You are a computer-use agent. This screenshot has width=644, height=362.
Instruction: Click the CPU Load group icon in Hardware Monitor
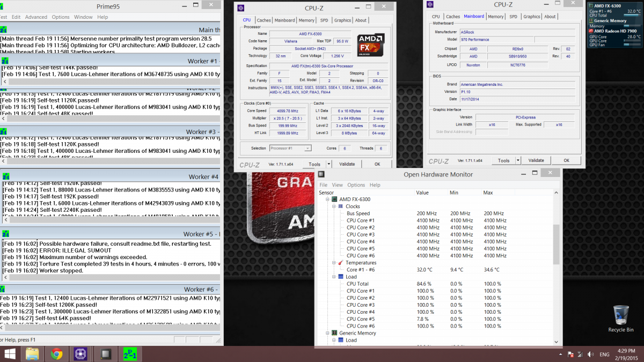340,277
